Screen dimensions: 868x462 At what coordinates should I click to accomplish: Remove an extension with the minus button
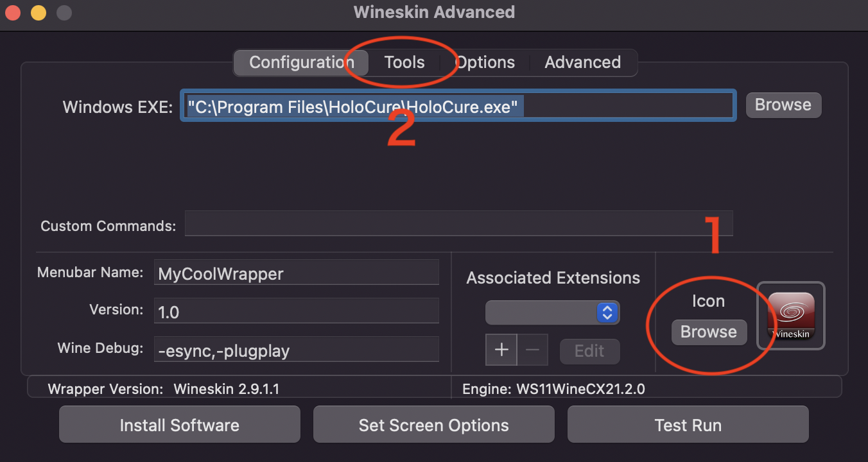pyautogui.click(x=532, y=350)
